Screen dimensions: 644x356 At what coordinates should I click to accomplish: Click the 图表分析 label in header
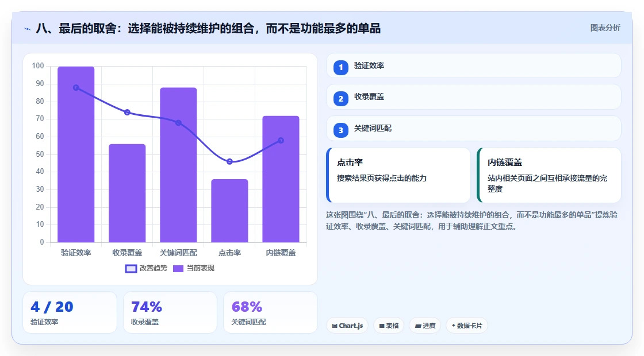(x=605, y=28)
